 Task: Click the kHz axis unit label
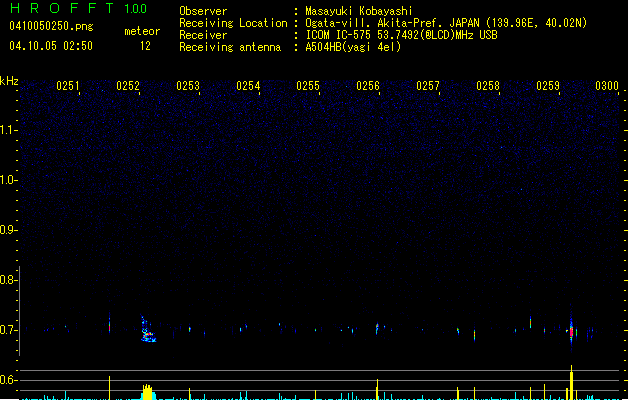click(x=9, y=81)
